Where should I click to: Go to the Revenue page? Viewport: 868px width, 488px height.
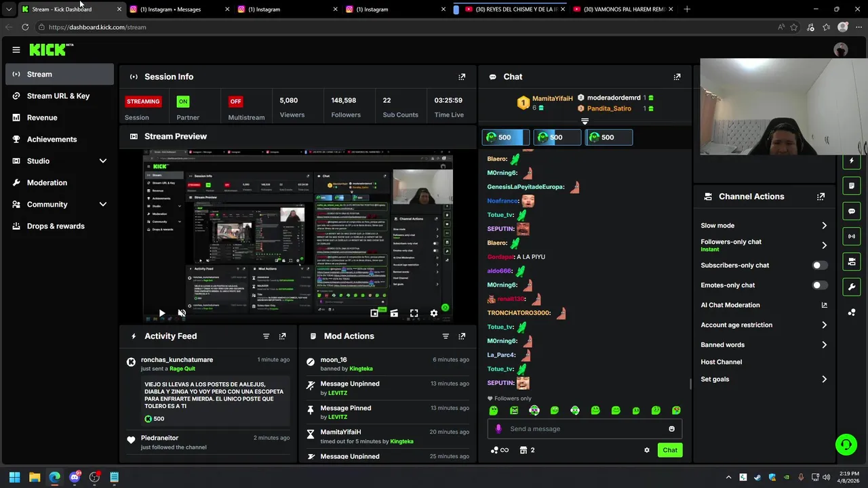60,117
